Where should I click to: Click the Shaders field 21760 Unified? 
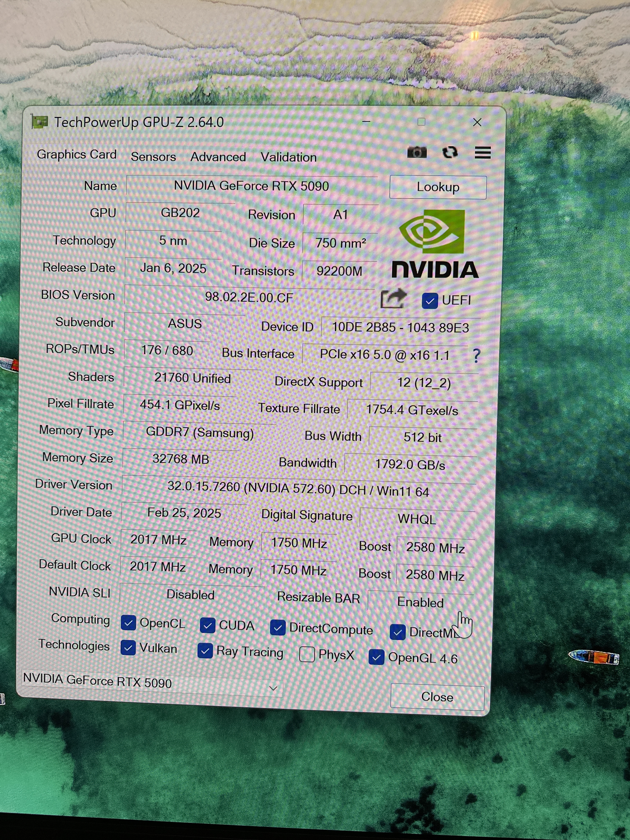tap(192, 378)
